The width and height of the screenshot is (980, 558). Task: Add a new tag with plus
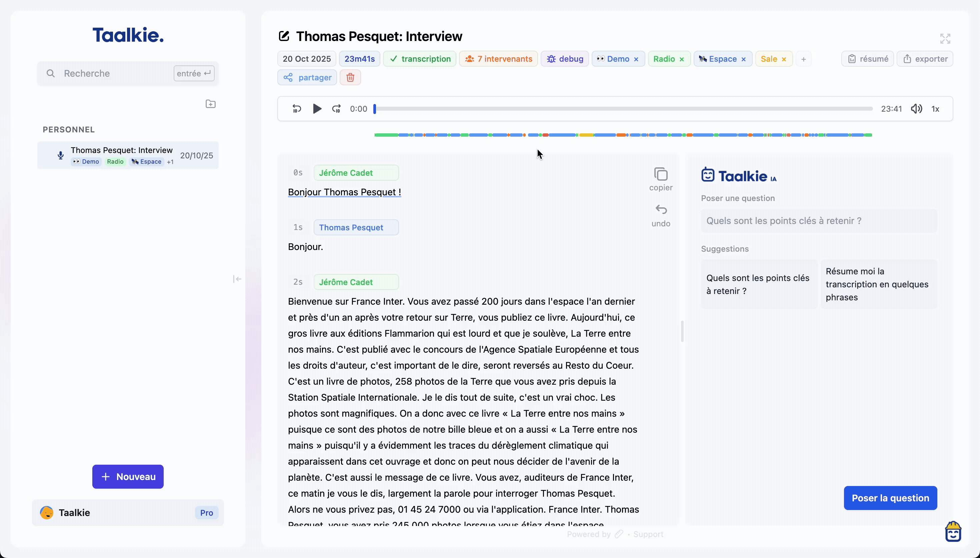[803, 59]
